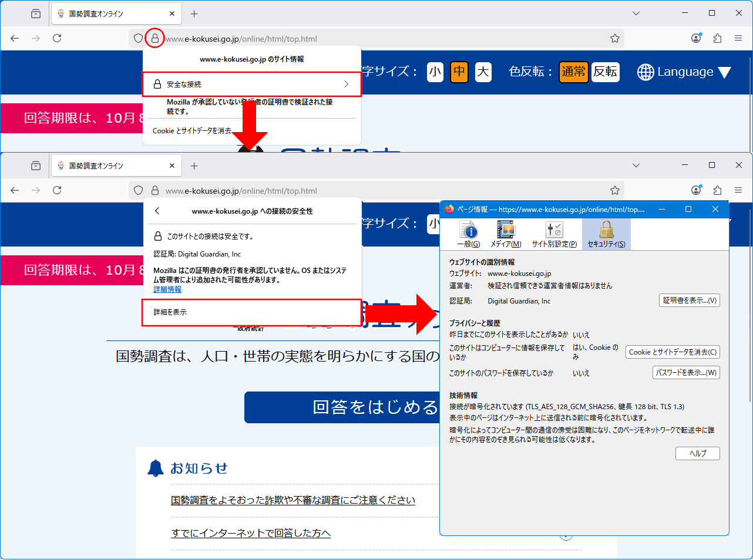
Task: Reload the page in the lower browser window
Action: coord(57,190)
